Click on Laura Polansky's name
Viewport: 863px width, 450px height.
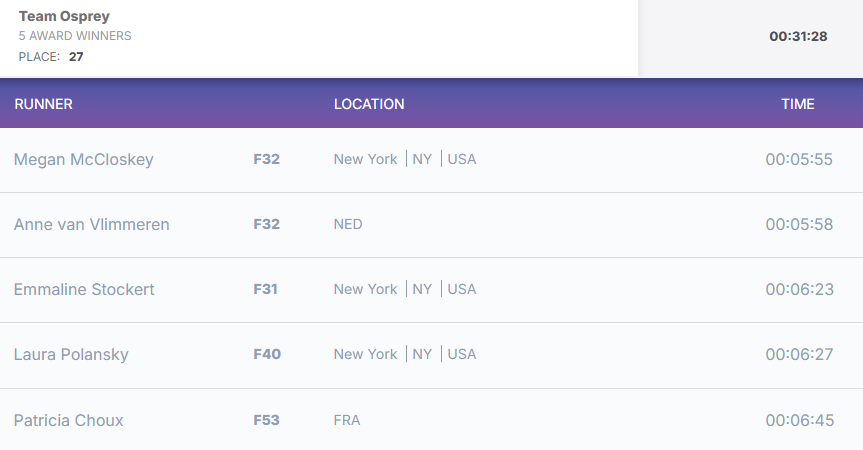(71, 355)
